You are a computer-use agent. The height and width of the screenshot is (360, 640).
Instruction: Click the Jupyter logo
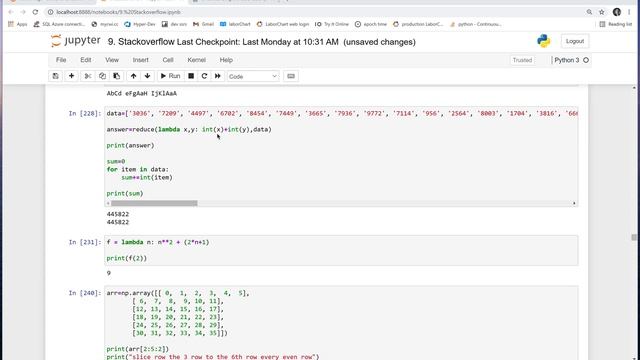click(x=76, y=41)
